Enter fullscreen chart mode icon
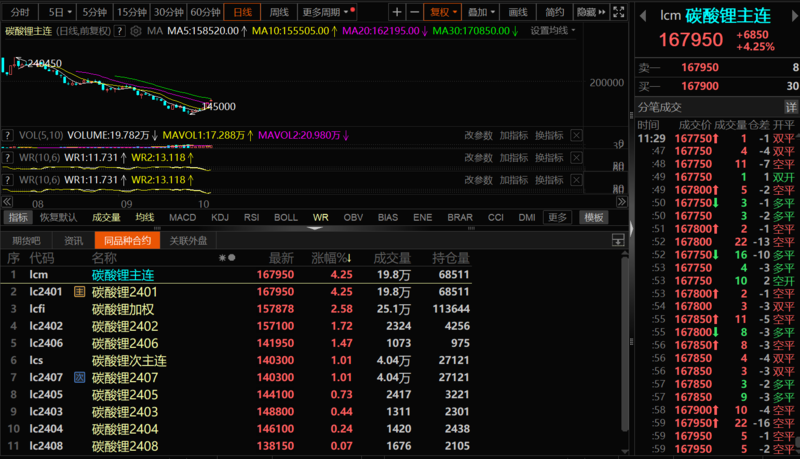 pos(619,12)
